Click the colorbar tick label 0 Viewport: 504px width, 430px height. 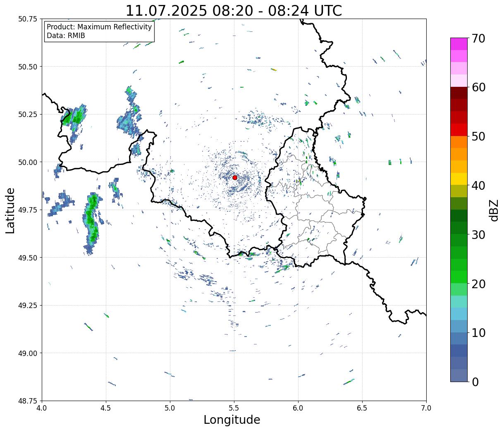475,382
